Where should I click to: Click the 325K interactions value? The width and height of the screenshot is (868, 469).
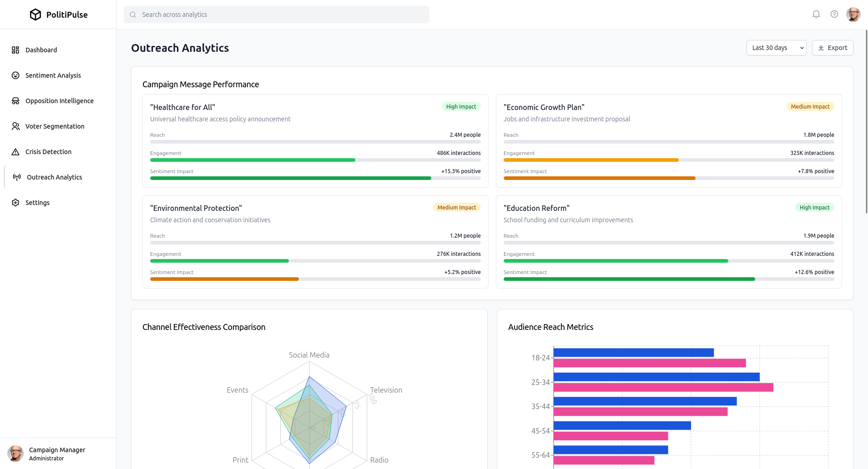(x=812, y=153)
